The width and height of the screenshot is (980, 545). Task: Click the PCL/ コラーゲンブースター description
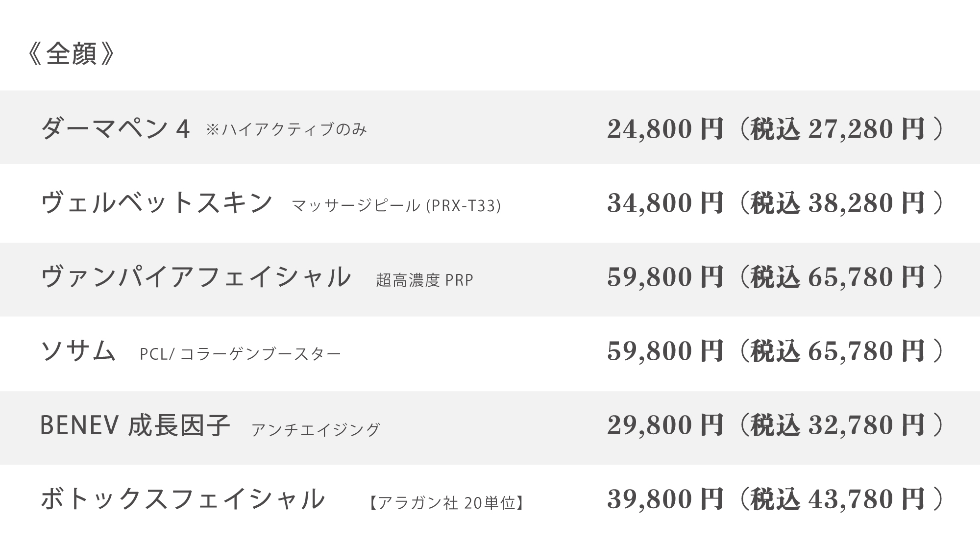[240, 354]
